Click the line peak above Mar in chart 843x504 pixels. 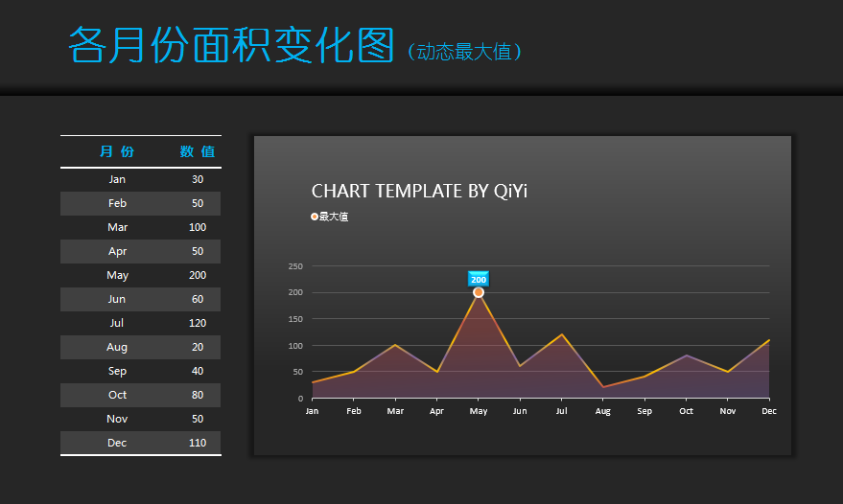point(396,345)
